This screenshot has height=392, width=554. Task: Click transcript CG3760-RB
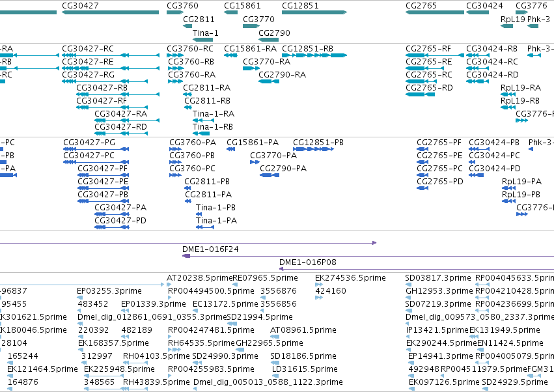[x=191, y=61]
